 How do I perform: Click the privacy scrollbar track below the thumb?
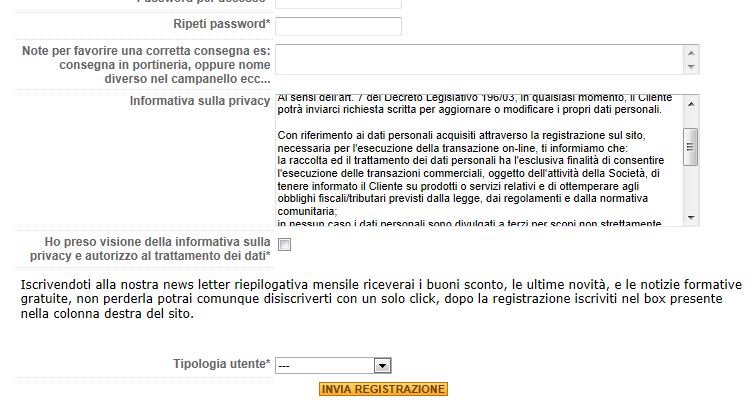click(x=691, y=190)
